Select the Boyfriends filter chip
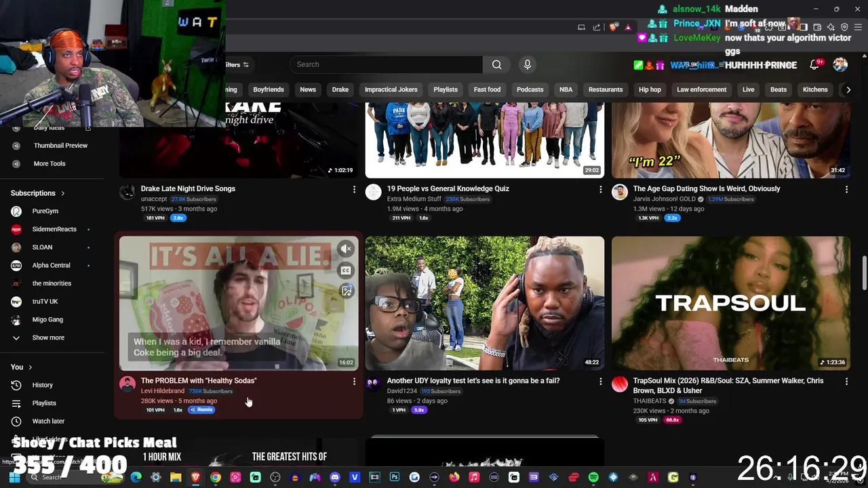This screenshot has width=868, height=488. pyautogui.click(x=269, y=89)
